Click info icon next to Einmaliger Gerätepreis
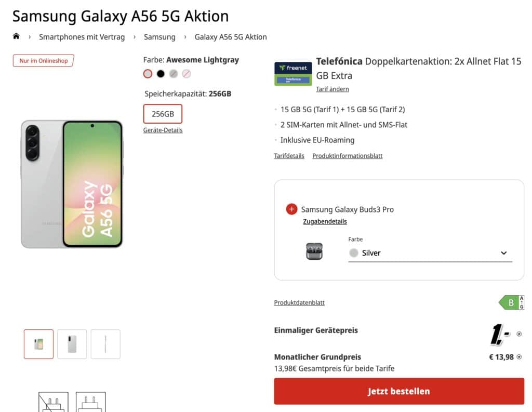 pos(519,334)
